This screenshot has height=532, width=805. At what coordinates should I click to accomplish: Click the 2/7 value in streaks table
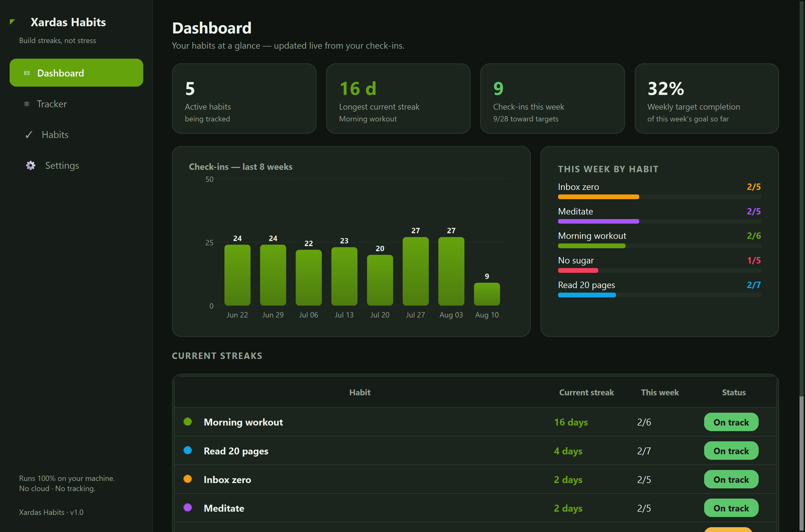click(644, 451)
